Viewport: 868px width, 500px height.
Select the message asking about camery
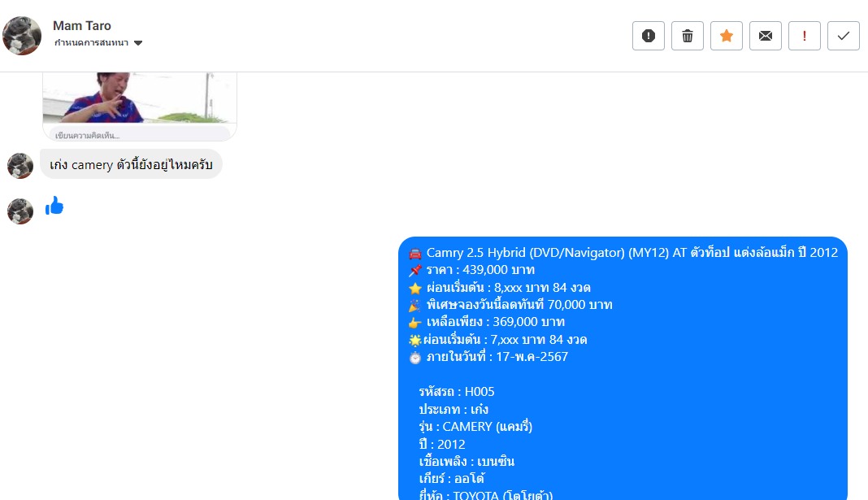tap(131, 164)
